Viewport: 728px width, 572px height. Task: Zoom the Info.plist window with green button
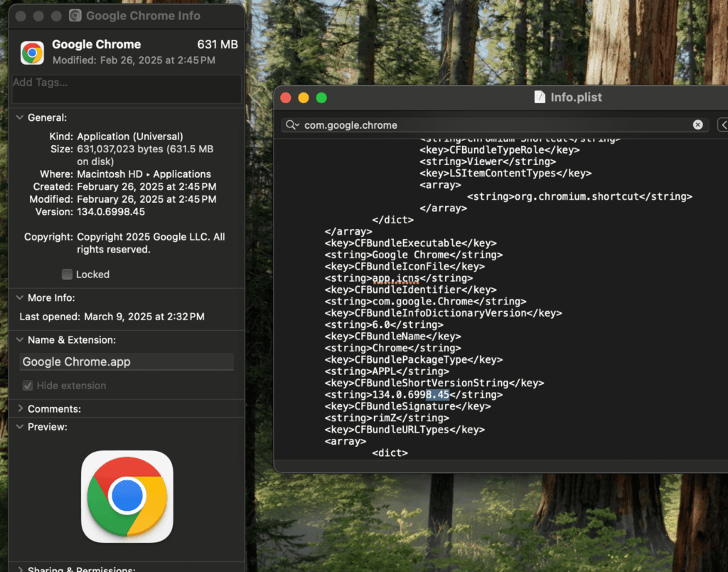321,97
